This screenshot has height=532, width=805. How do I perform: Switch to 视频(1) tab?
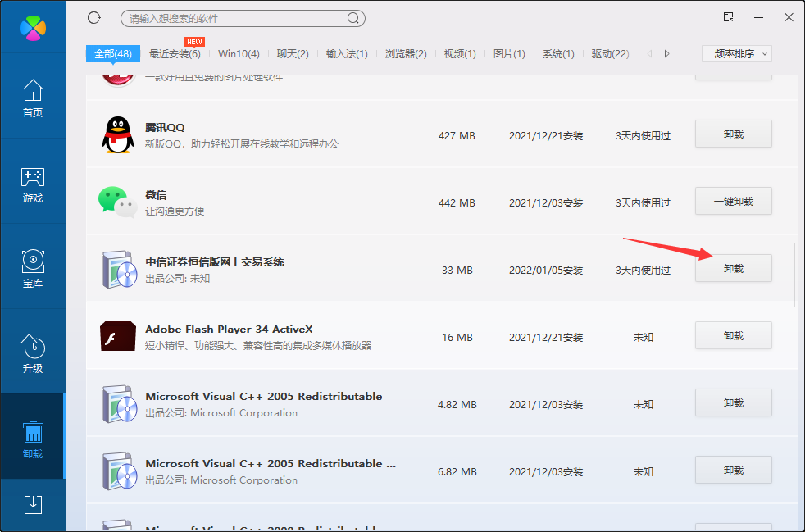[460, 54]
